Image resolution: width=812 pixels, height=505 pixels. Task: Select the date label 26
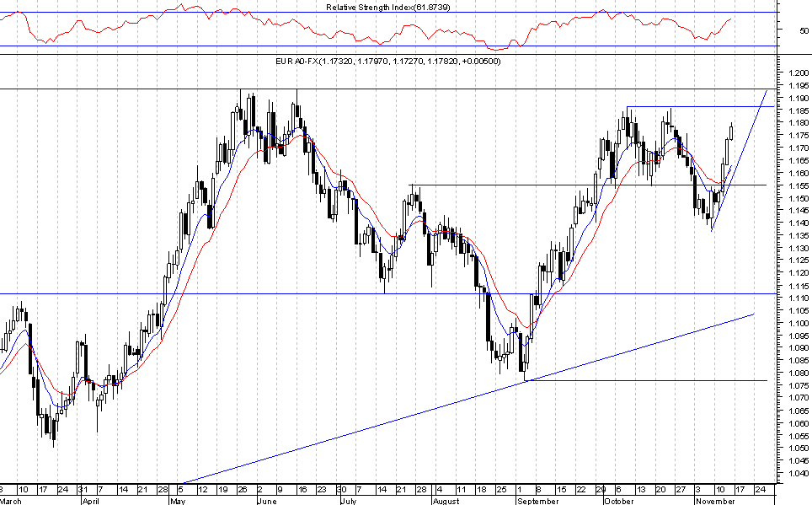243,490
